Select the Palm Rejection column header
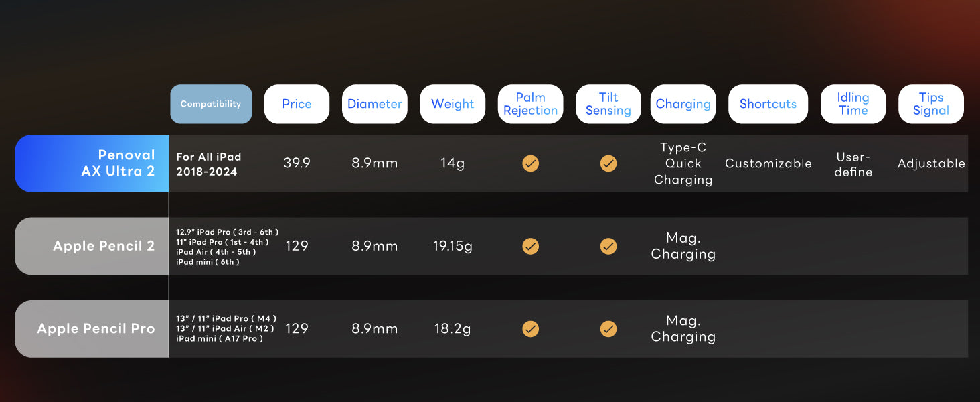980x402 pixels. pyautogui.click(x=530, y=104)
